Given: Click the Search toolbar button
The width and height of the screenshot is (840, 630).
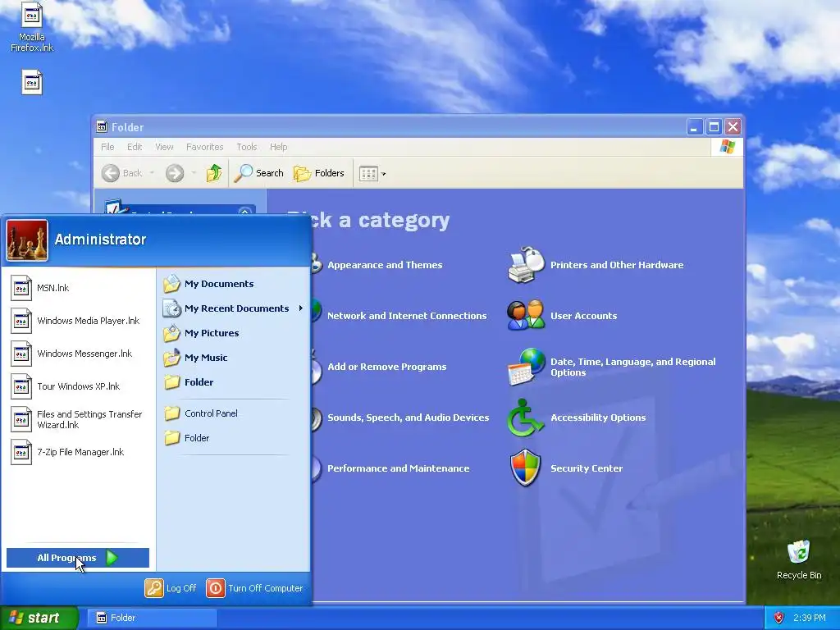Looking at the screenshot, I should (259, 173).
